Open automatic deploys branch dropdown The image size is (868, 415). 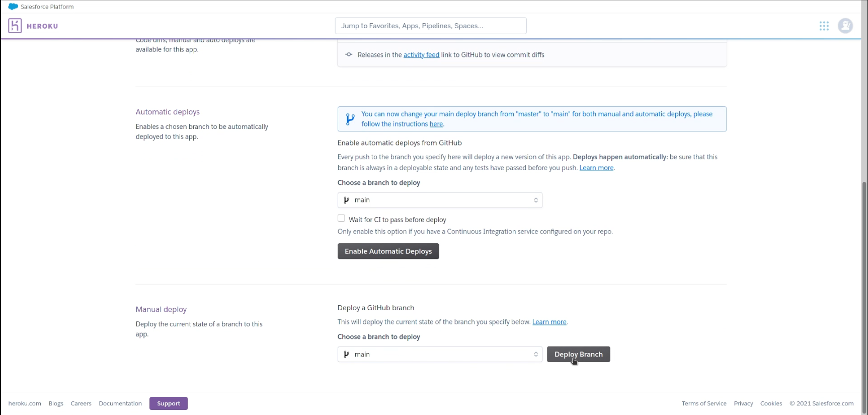440,200
